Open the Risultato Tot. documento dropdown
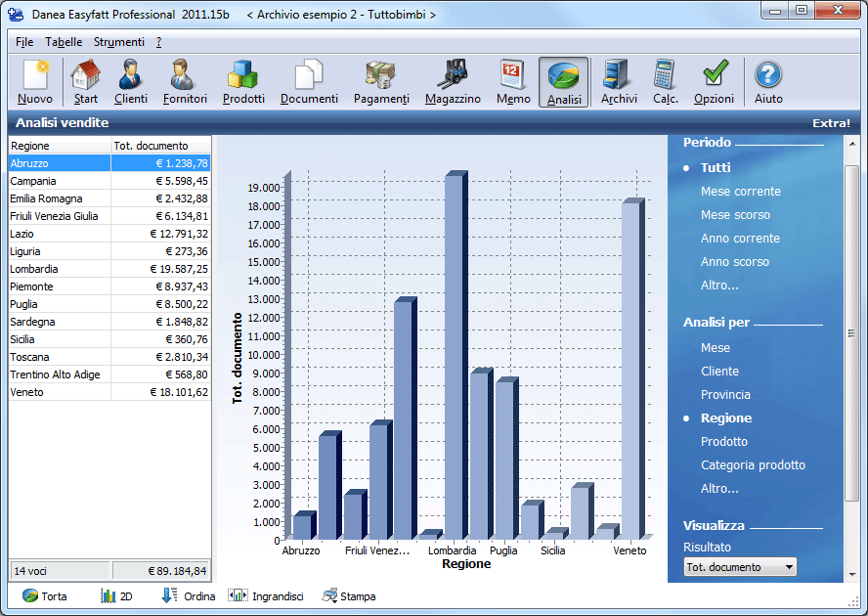Screen dimensions: 868x616 tap(740, 567)
